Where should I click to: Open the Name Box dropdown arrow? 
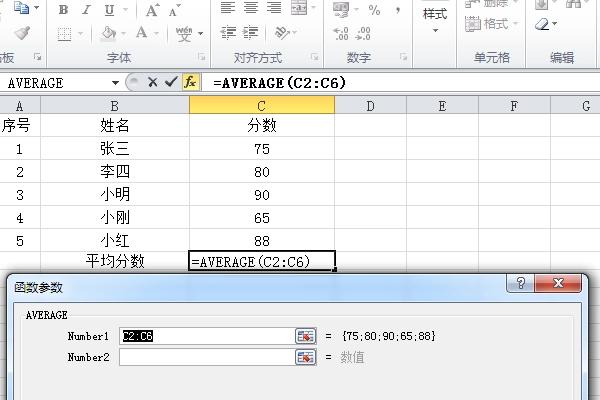[x=117, y=83]
